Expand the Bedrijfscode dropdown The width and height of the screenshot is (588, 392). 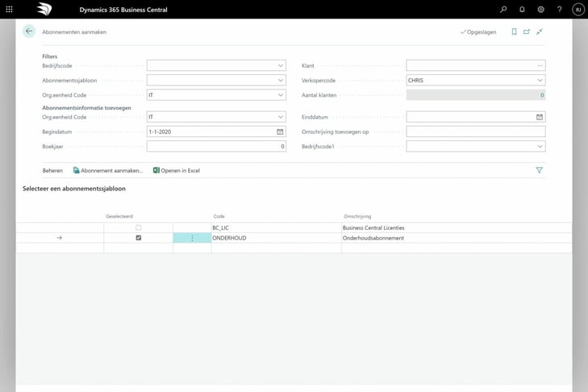pos(281,65)
